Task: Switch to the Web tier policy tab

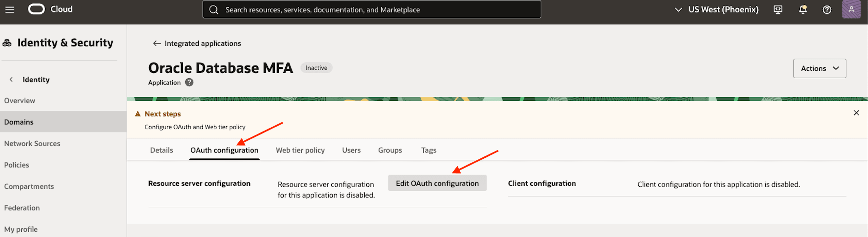Action: click(x=300, y=150)
